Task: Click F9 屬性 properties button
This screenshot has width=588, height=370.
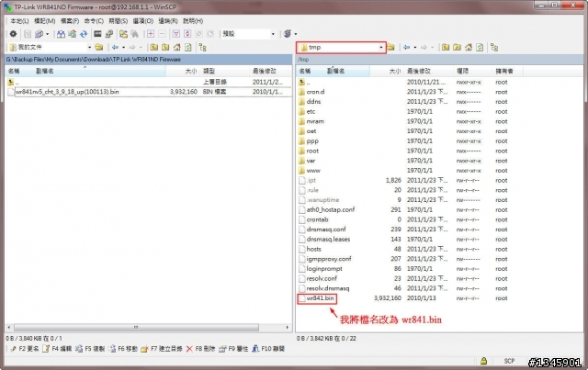Action: (x=233, y=349)
